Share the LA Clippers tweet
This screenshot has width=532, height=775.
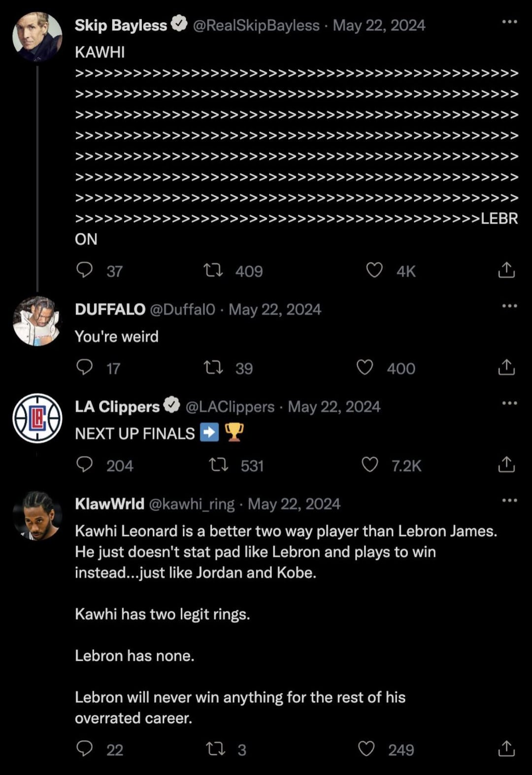506,464
